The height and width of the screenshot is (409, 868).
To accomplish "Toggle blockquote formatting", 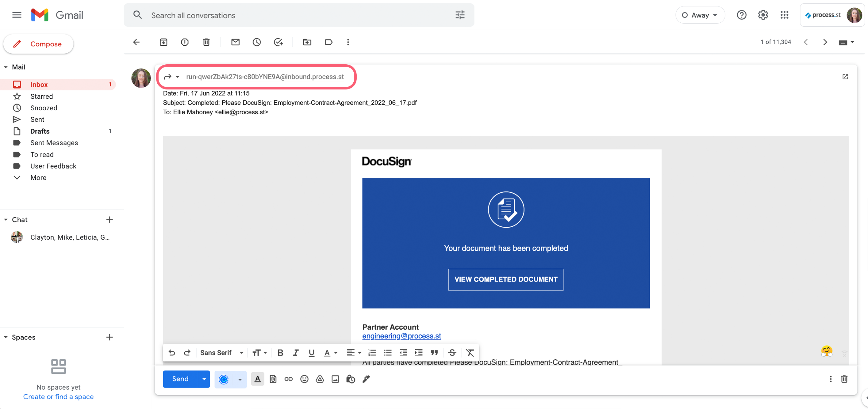I will (434, 352).
